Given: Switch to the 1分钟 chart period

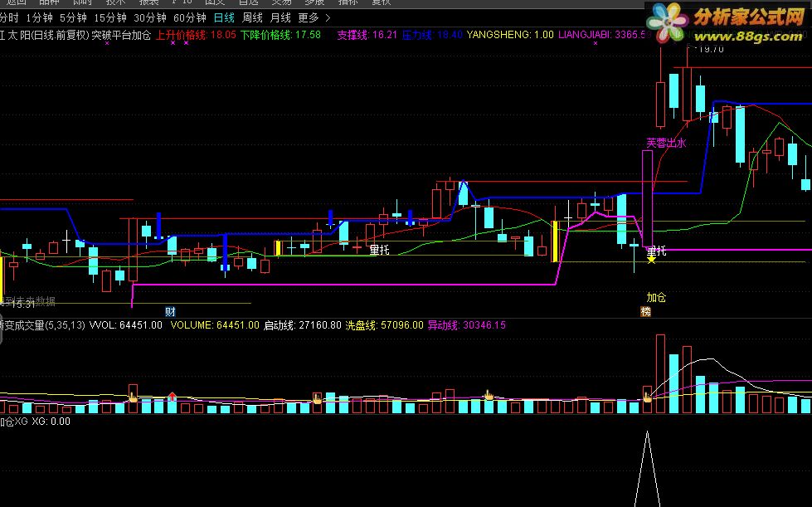Looking at the screenshot, I should [x=39, y=18].
